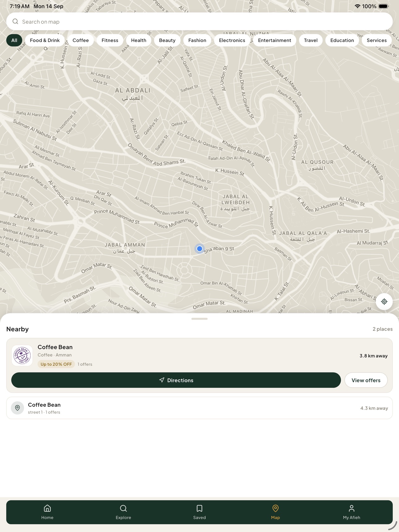
Task: Choose the Beauty category chip
Action: (167, 40)
